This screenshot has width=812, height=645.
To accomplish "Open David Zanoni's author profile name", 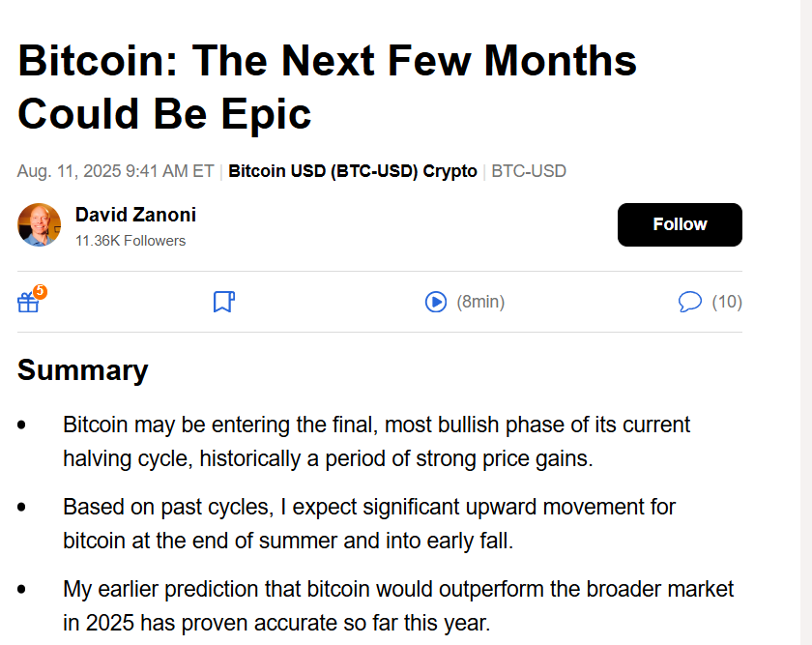I will point(135,215).
